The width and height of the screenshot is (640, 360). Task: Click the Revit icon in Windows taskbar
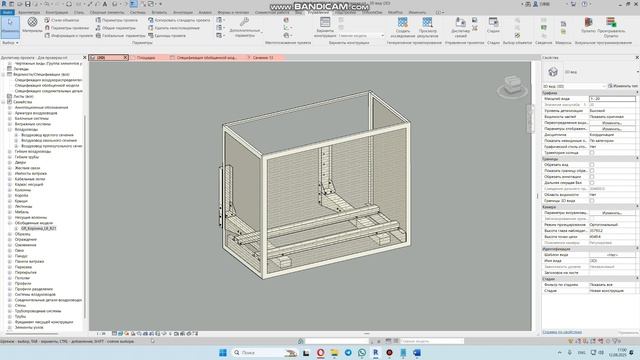376,352
